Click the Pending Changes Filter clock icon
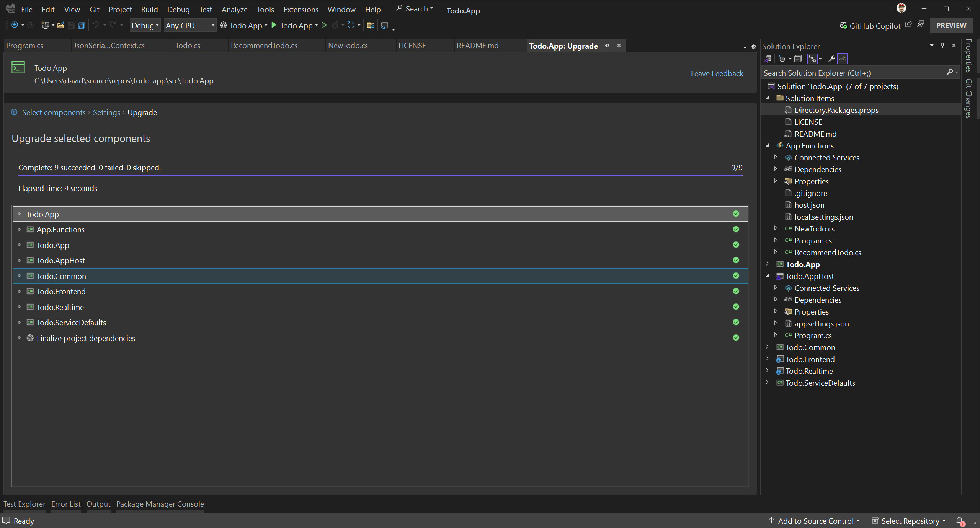Viewport: 980px width, 528px height. (x=782, y=59)
